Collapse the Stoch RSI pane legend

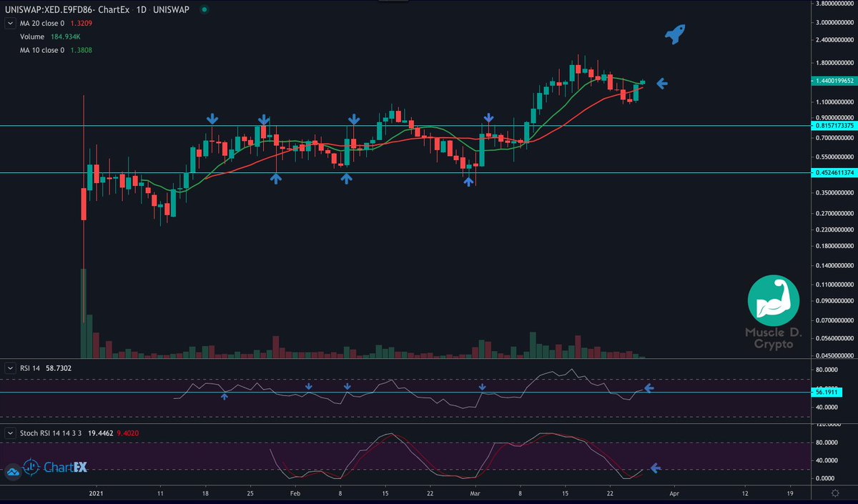[x=10, y=433]
